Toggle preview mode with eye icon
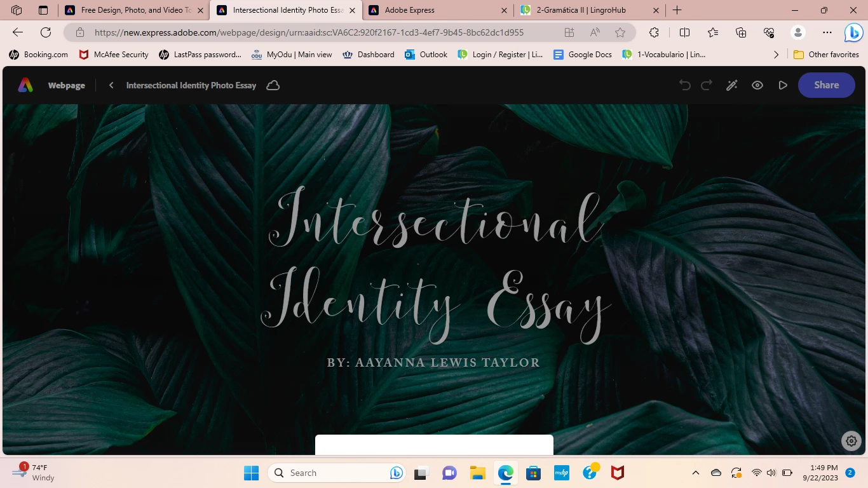This screenshot has width=868, height=488. (757, 85)
